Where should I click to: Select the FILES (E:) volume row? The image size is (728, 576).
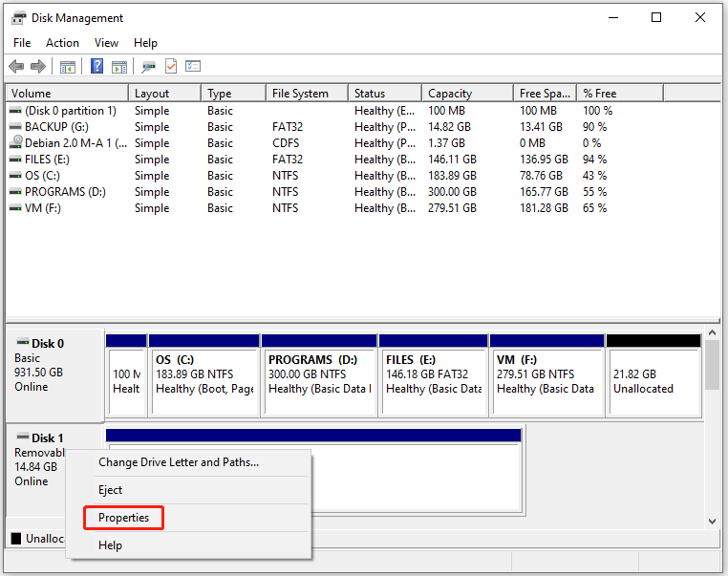pyautogui.click(x=363, y=160)
